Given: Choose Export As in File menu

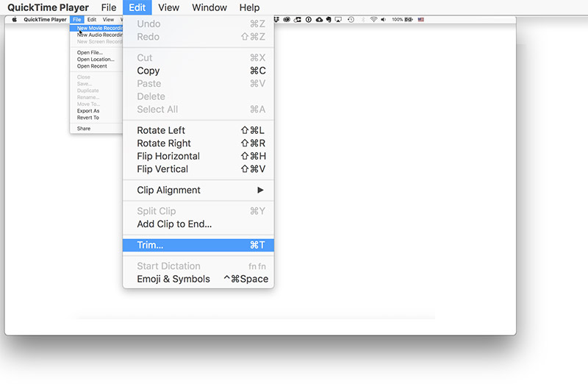Looking at the screenshot, I should click(96, 111).
